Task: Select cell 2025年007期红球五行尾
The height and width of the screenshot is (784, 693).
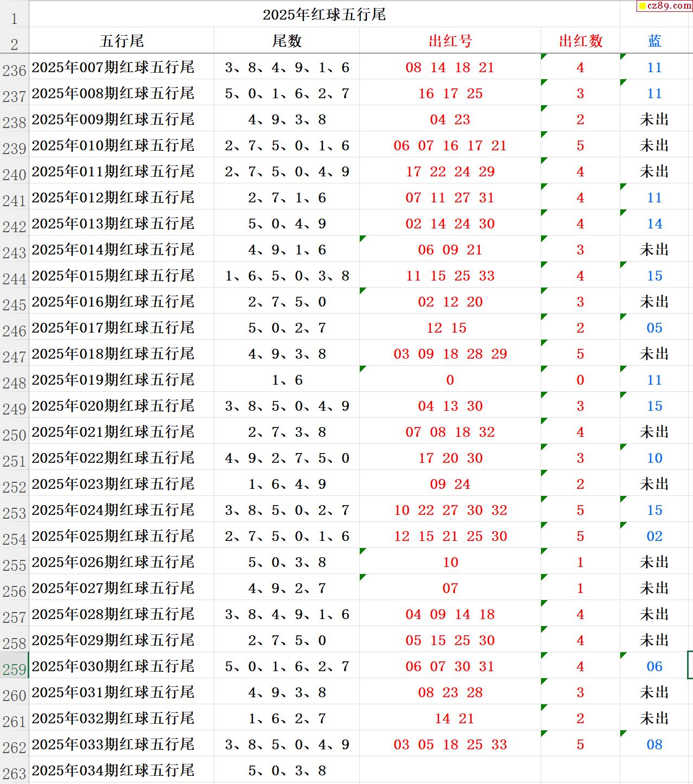Action: (122, 67)
